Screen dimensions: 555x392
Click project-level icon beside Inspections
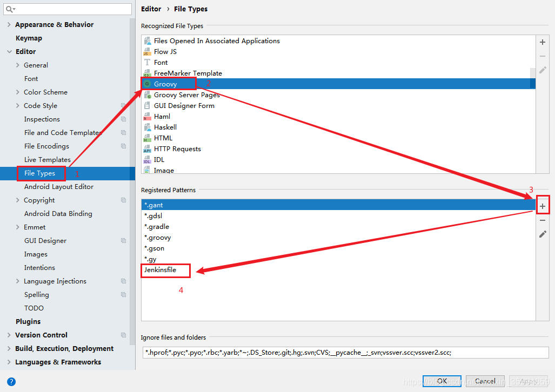(123, 119)
